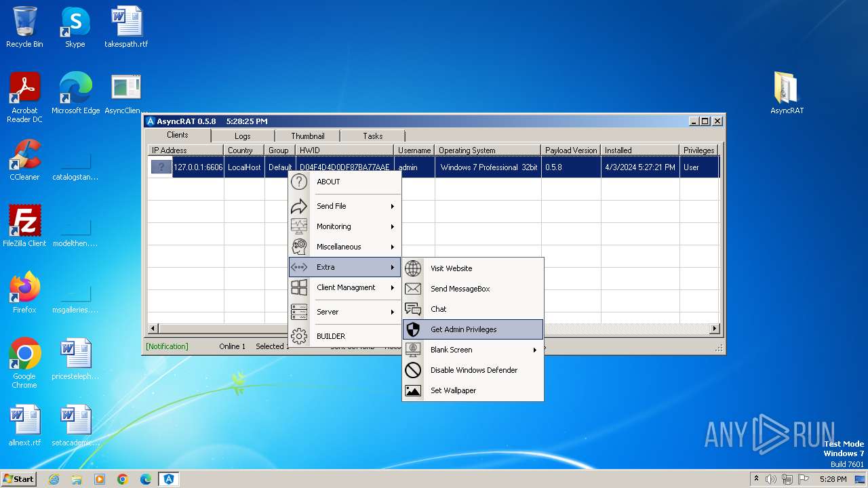Expand the Monitoring submenu arrow
Viewport: 868px width, 488px height.
(393, 226)
